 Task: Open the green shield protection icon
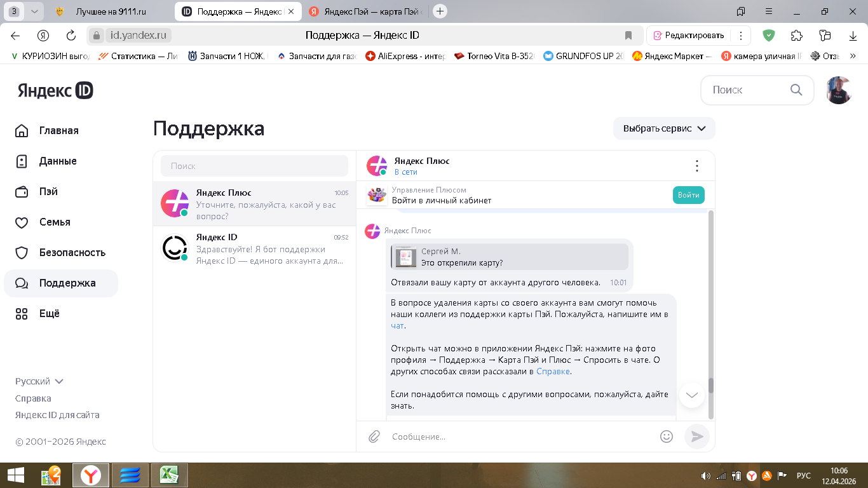[769, 36]
